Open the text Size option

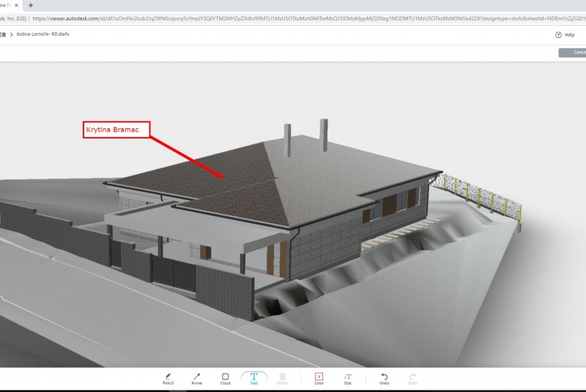(347, 379)
